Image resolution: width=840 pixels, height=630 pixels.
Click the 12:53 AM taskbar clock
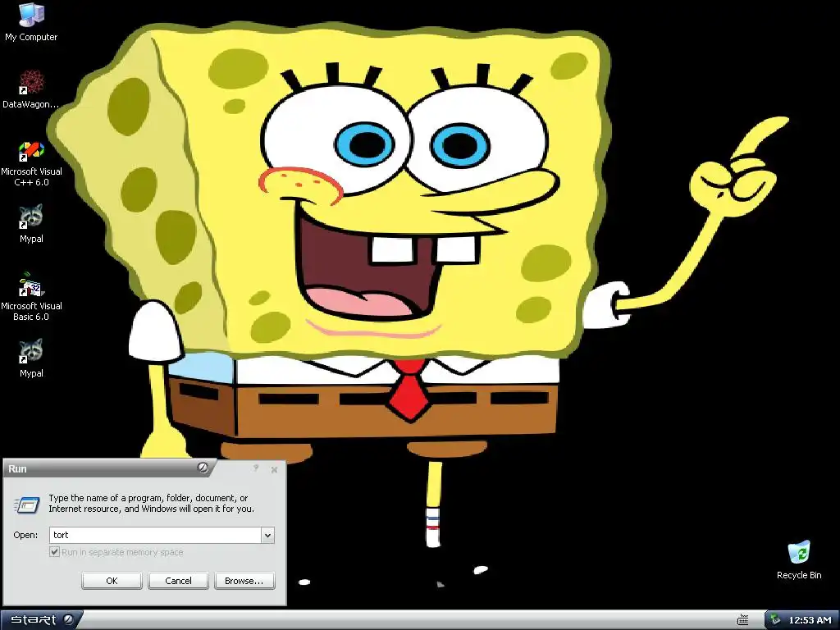810,620
